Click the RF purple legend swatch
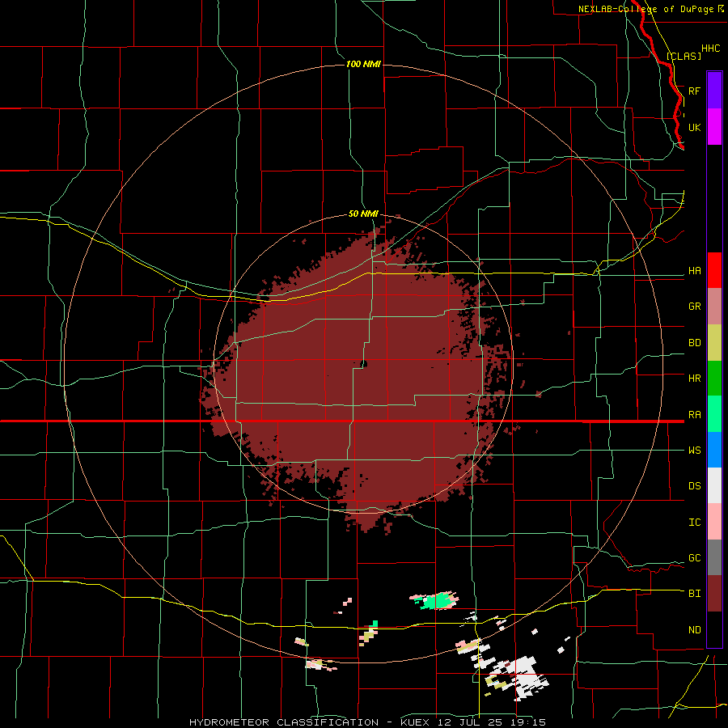The image size is (728, 728). 714,91
